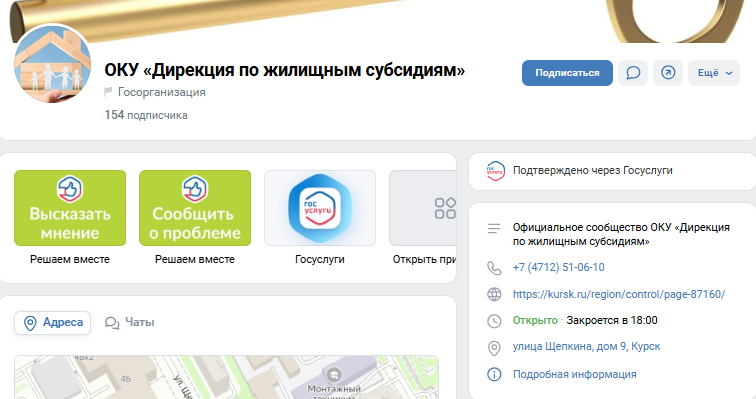Open the Высказать мнение green tile
756x399 pixels.
[x=70, y=208]
